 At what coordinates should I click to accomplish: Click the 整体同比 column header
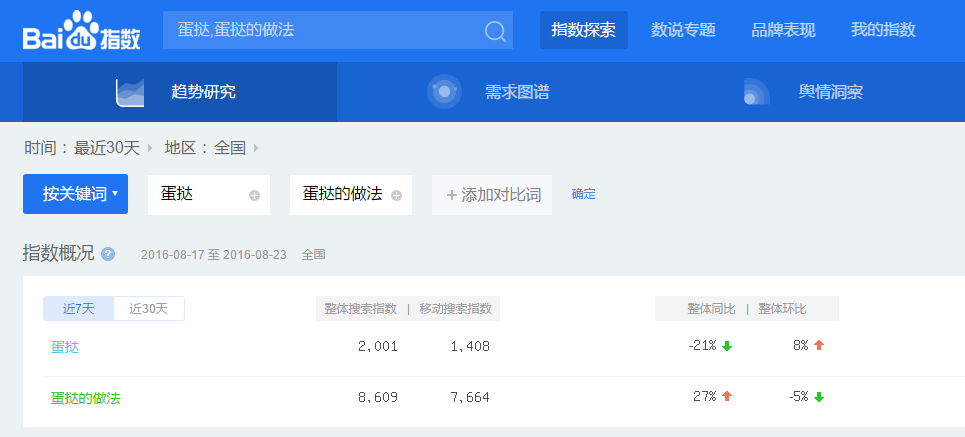(711, 309)
